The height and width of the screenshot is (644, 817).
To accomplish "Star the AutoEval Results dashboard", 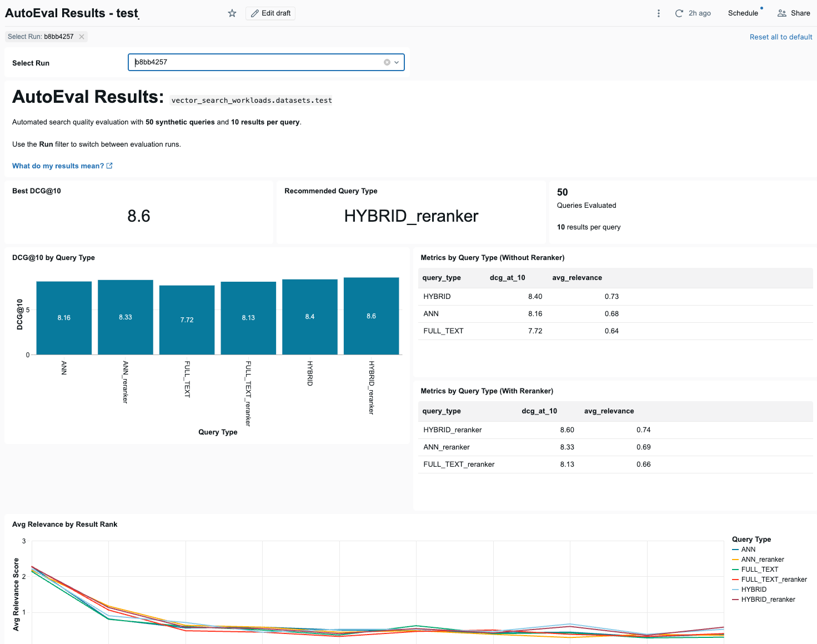I will click(232, 13).
